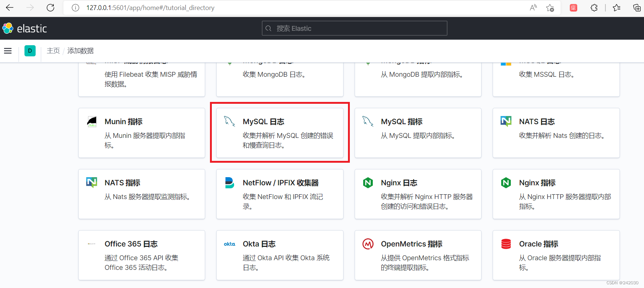Click text 通过 Okta API 收集 Okta 系统日志。
The height and width of the screenshot is (288, 644).
(286, 263)
